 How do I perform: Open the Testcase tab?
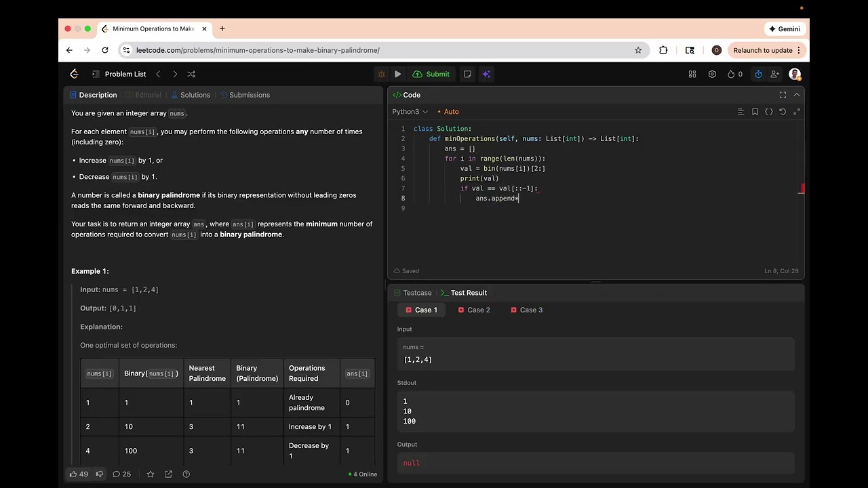[x=412, y=293]
